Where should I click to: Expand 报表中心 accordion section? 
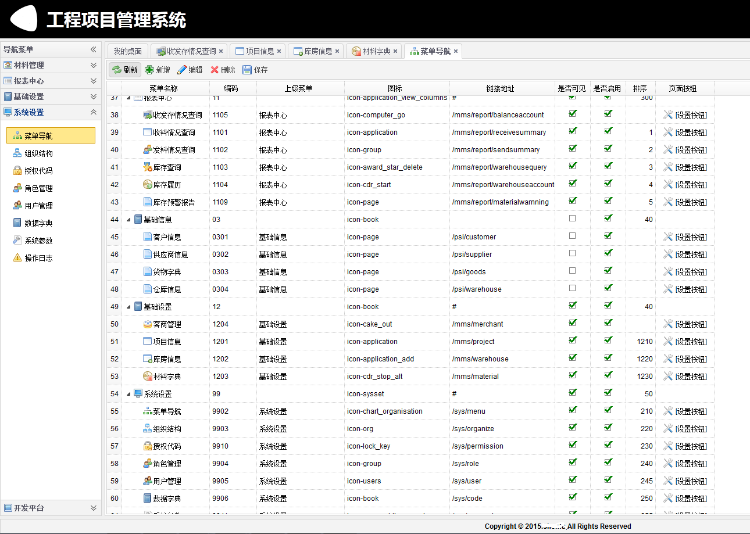[x=51, y=81]
